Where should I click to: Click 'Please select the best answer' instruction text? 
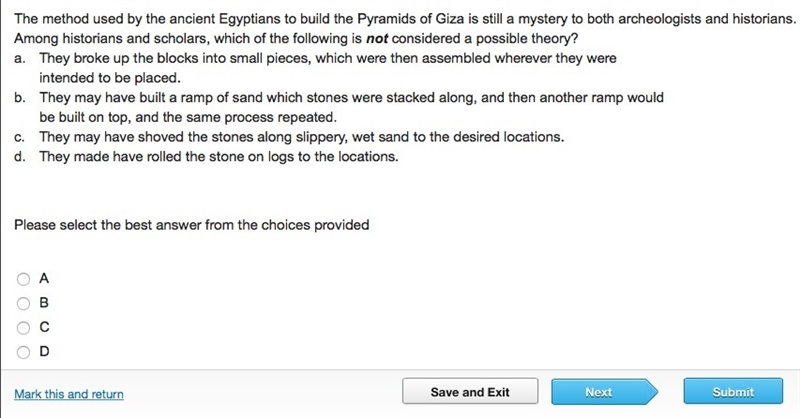click(191, 225)
